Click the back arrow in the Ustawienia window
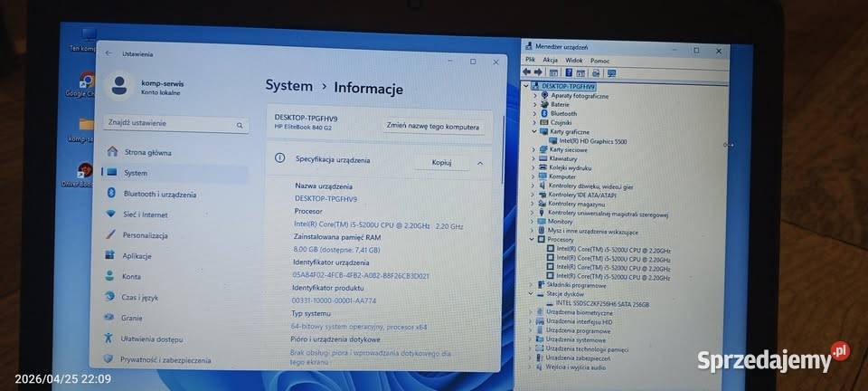The image size is (868, 391). click(x=108, y=53)
